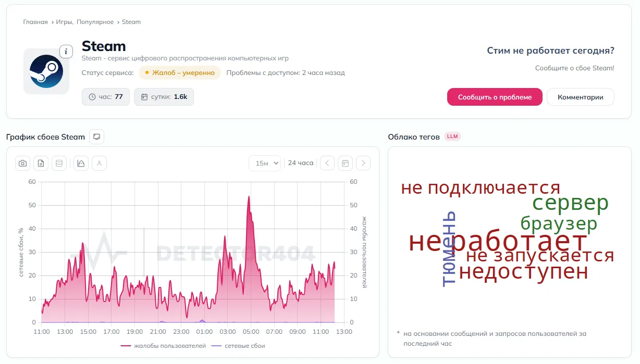Go to previous time period arrow
This screenshot has height=364, width=640.
pyautogui.click(x=327, y=163)
